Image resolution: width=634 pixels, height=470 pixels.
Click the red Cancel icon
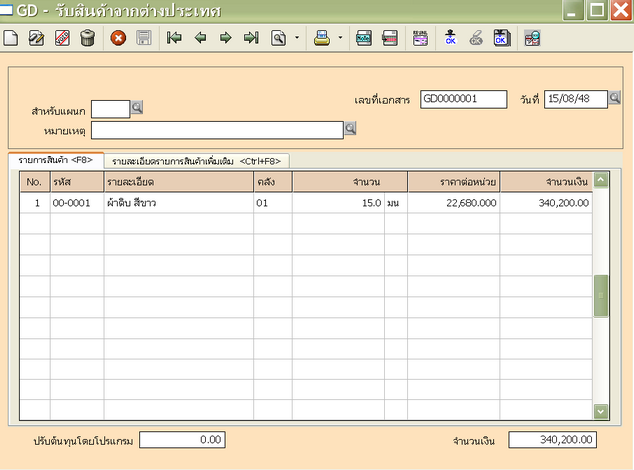click(x=118, y=39)
